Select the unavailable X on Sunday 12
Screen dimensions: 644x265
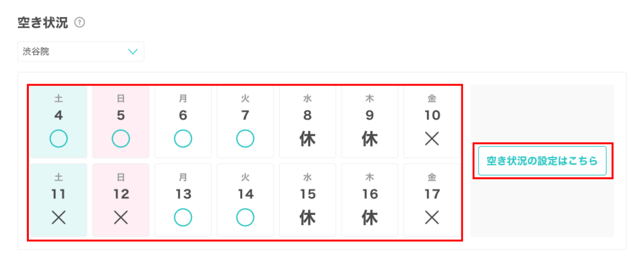[121, 218]
